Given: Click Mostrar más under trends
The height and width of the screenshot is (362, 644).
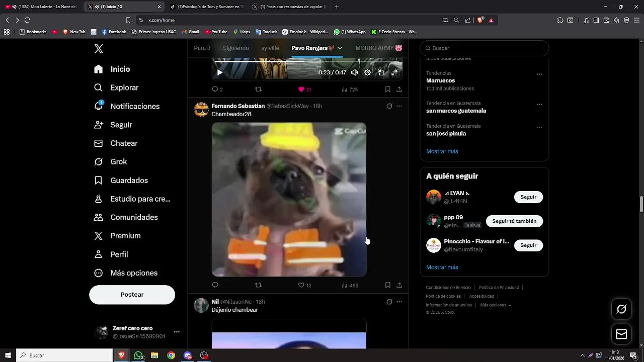Looking at the screenshot, I should tap(442, 151).
